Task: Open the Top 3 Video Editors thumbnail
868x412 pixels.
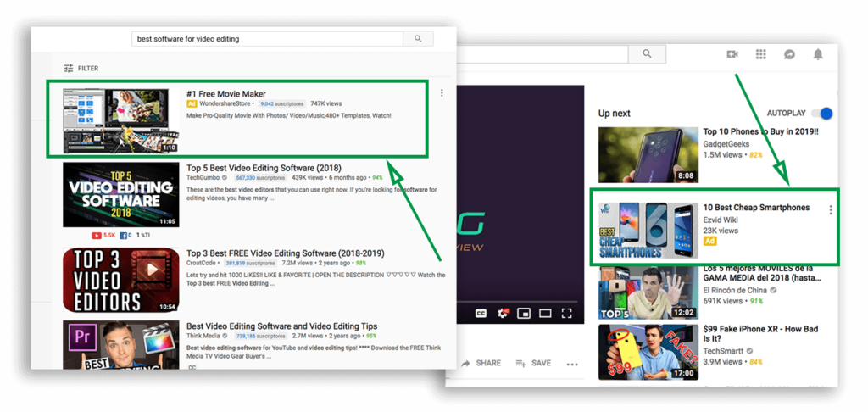Action: (x=121, y=280)
